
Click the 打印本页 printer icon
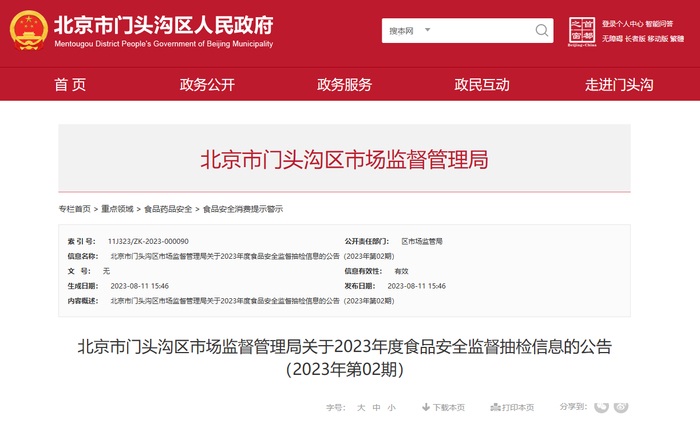tap(495, 407)
